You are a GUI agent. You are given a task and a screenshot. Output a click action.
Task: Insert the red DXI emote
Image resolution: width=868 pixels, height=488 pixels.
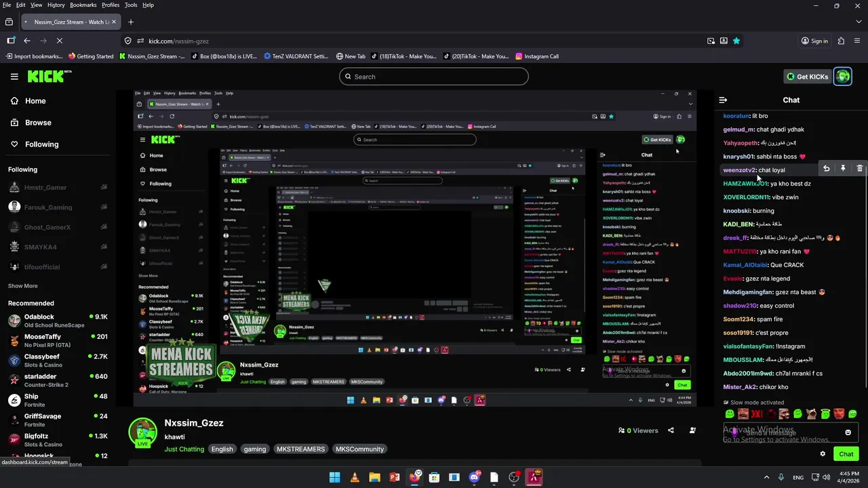(x=757, y=414)
